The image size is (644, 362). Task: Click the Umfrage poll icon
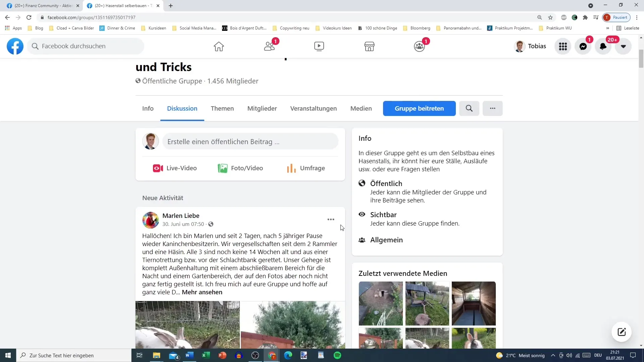[291, 168]
